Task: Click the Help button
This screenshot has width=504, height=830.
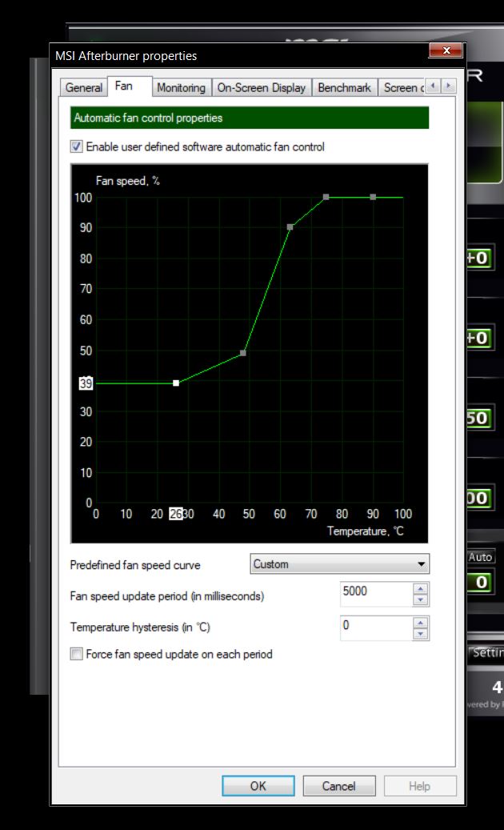Action: (x=420, y=786)
